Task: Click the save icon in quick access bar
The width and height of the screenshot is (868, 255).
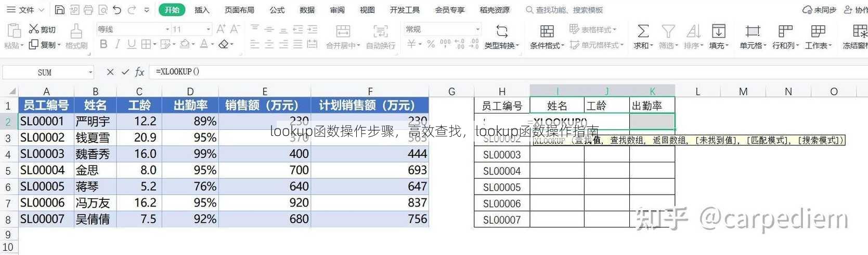Action: click(x=60, y=10)
